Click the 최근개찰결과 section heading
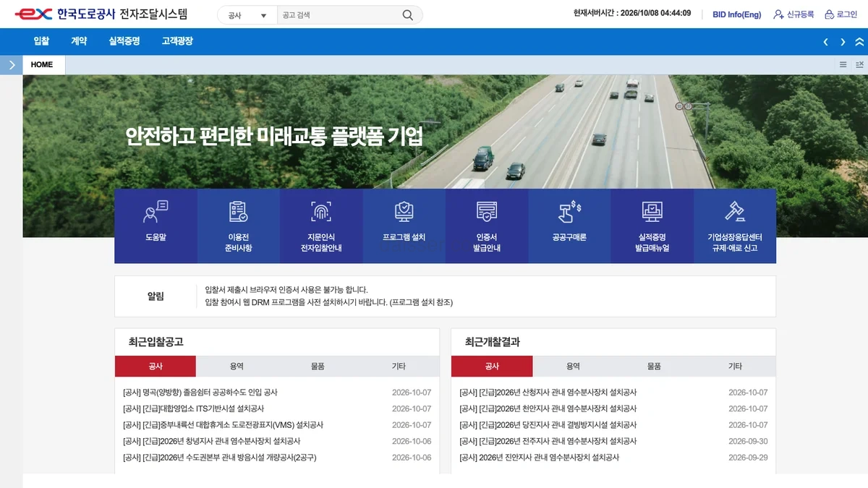Screen dimensions: 868x488 coord(493,342)
